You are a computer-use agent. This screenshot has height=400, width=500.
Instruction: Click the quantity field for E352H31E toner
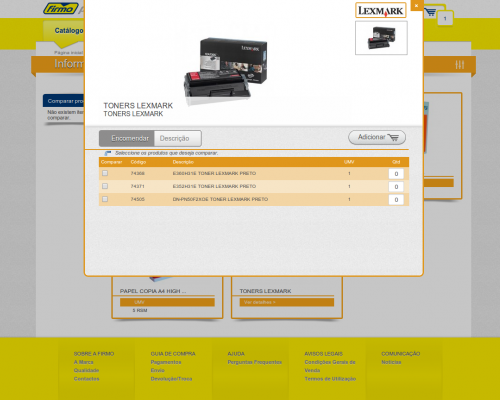click(396, 187)
